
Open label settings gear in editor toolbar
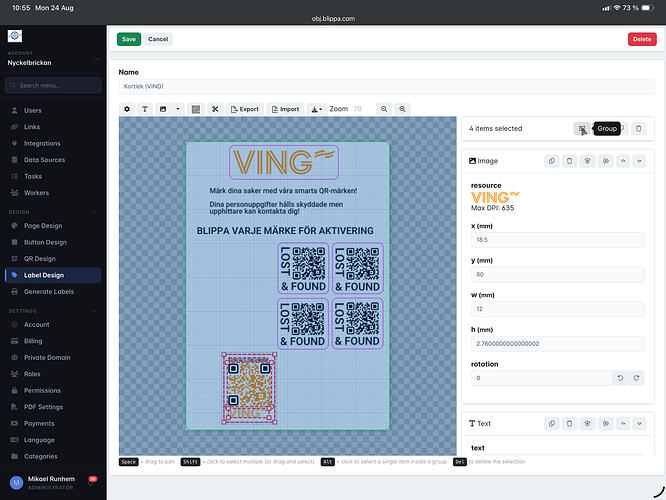pos(127,109)
